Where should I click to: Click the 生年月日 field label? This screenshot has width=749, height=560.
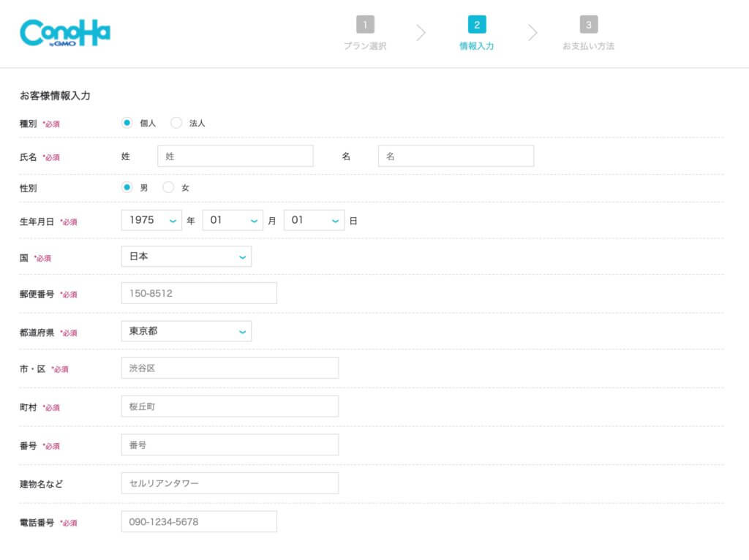[37, 222]
